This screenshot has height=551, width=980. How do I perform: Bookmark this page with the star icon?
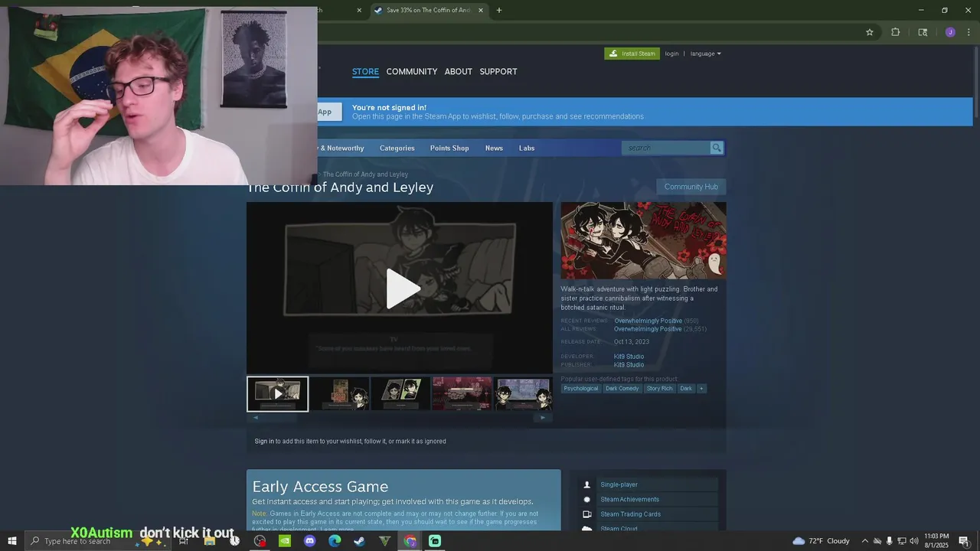coord(870,32)
